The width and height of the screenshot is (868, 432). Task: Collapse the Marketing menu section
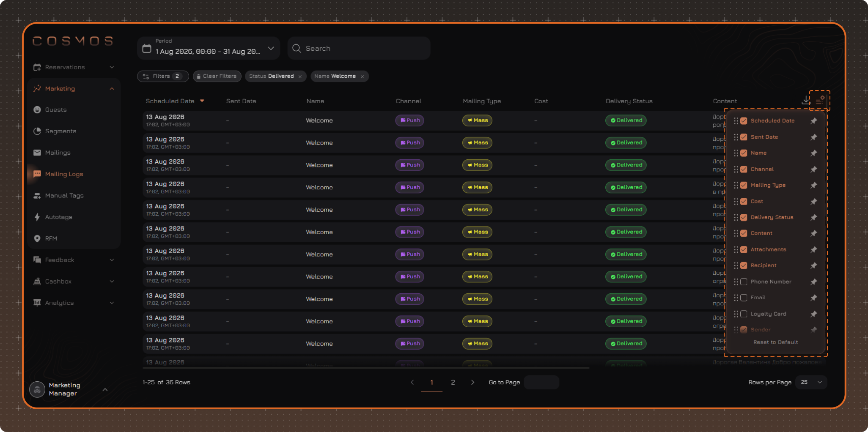(x=112, y=89)
